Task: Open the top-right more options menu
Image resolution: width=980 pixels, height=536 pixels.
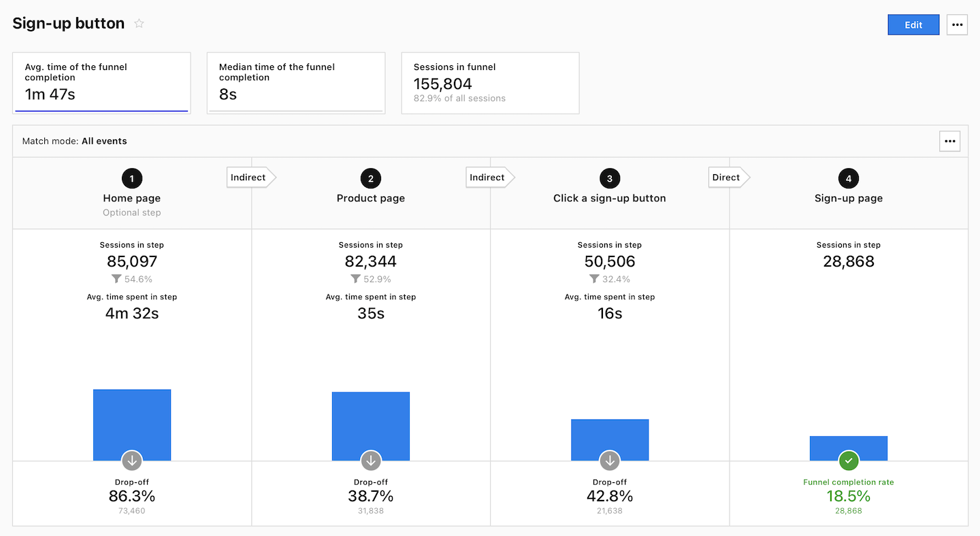Action: pyautogui.click(x=957, y=24)
